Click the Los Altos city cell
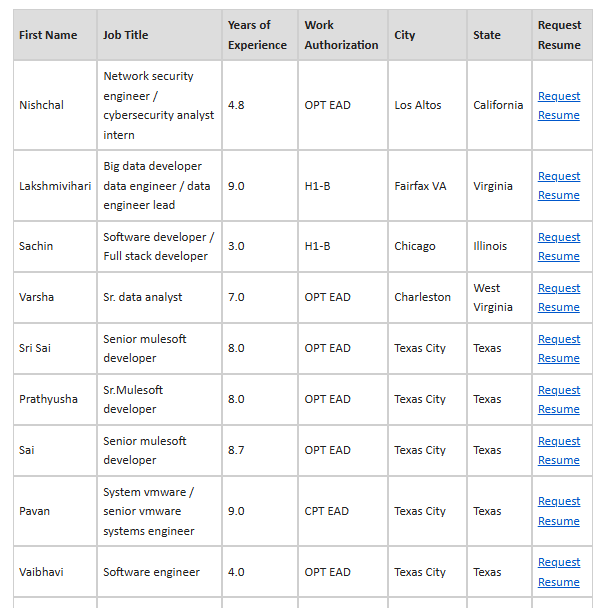 (x=418, y=105)
